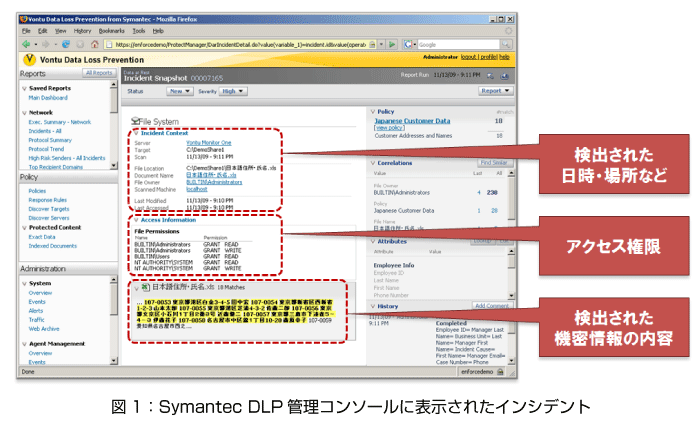Click the File System icon

135,121
